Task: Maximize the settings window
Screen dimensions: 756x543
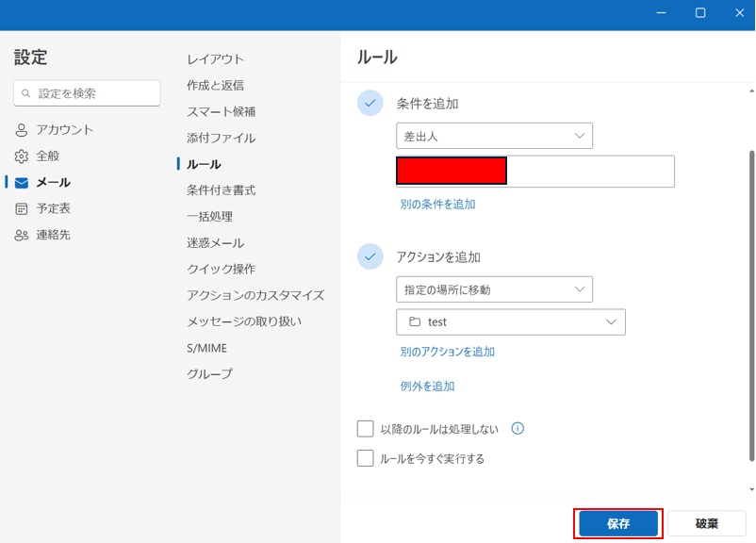Action: click(x=700, y=13)
